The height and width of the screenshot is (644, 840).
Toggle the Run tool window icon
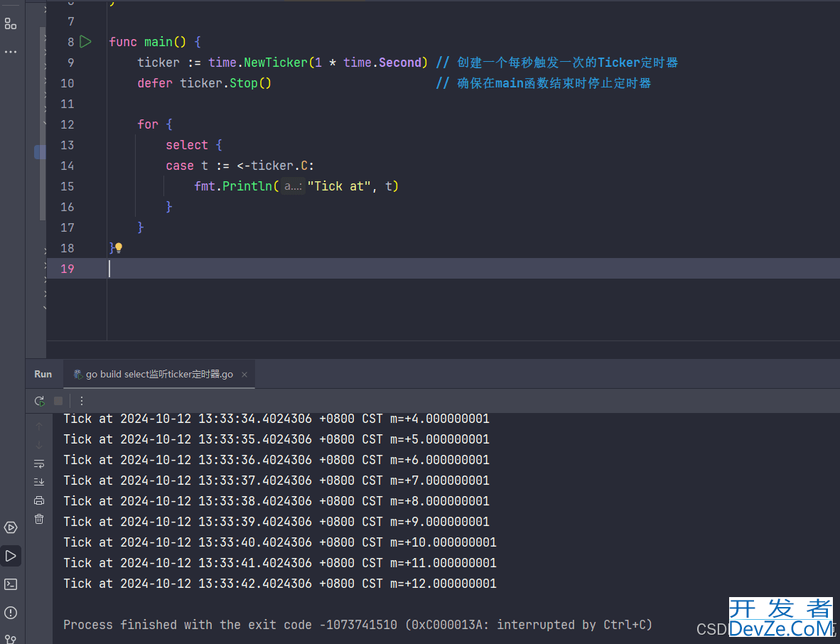click(11, 556)
